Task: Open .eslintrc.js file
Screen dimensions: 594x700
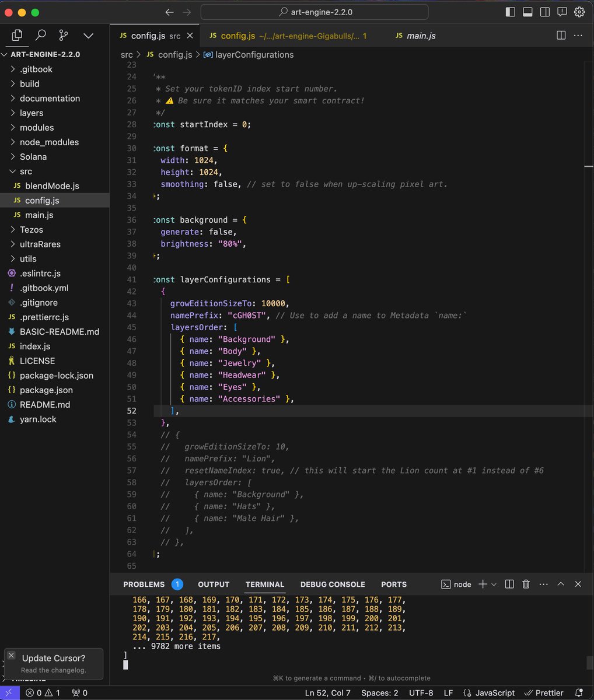Action: pyautogui.click(x=55, y=273)
